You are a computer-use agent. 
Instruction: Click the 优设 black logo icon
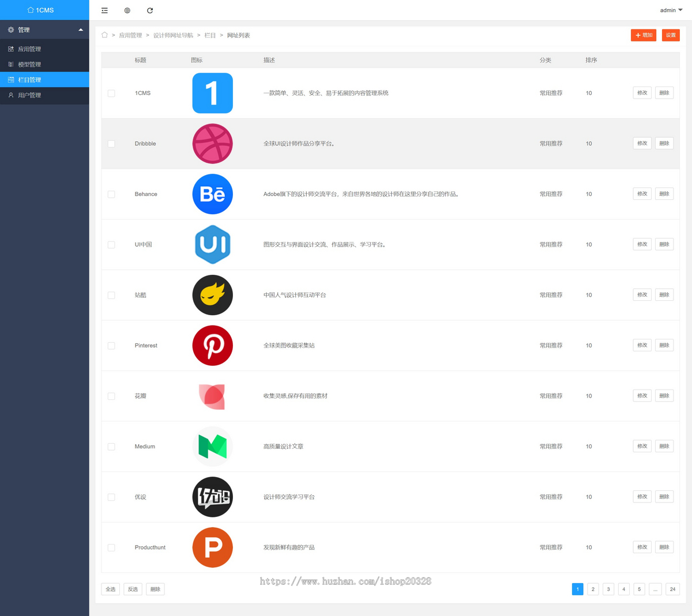212,497
